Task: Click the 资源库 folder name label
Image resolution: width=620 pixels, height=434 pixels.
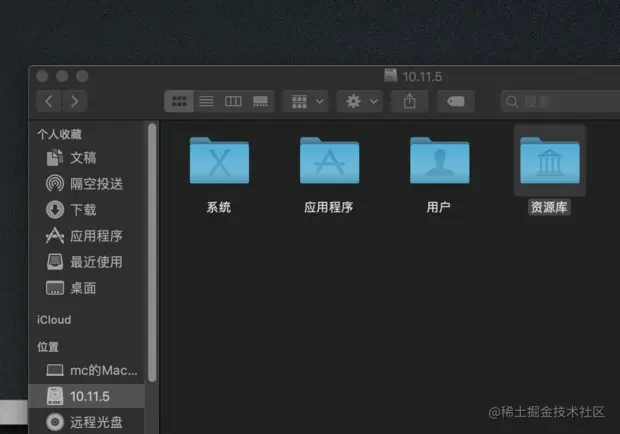Action: pyautogui.click(x=549, y=207)
